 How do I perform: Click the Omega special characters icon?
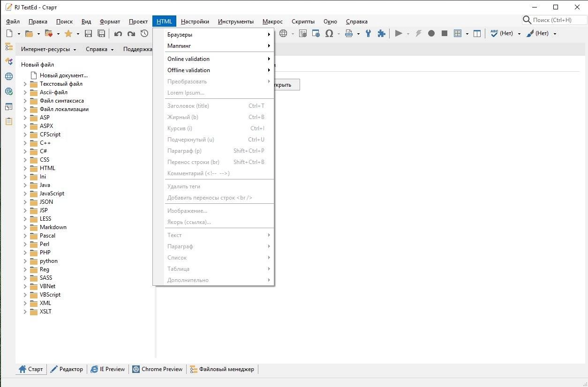pyautogui.click(x=329, y=33)
